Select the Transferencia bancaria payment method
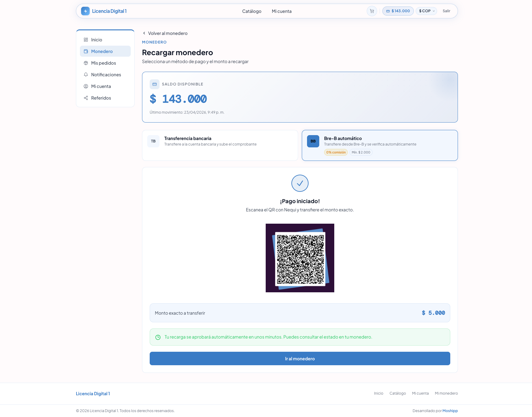Screen dimensions: 532x417 click(220, 145)
